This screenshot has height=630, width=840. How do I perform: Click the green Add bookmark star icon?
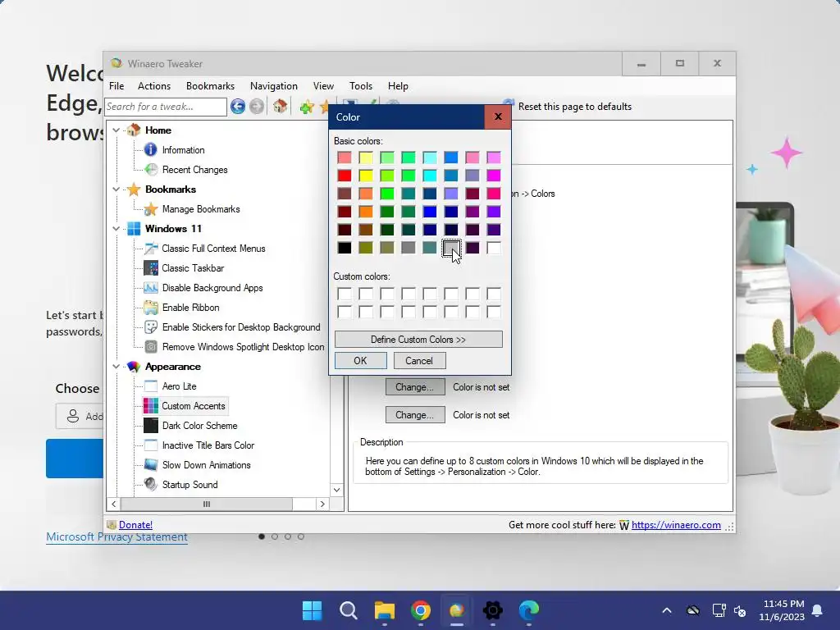tap(307, 107)
